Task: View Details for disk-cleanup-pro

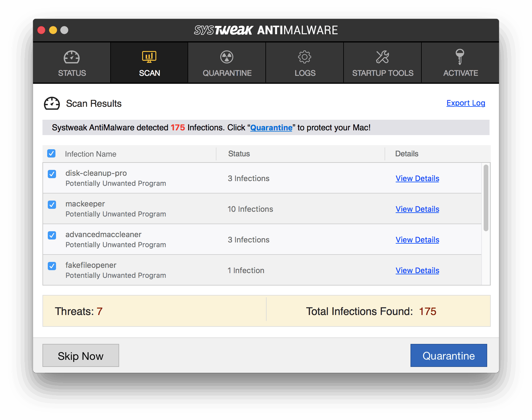Action: tap(417, 178)
